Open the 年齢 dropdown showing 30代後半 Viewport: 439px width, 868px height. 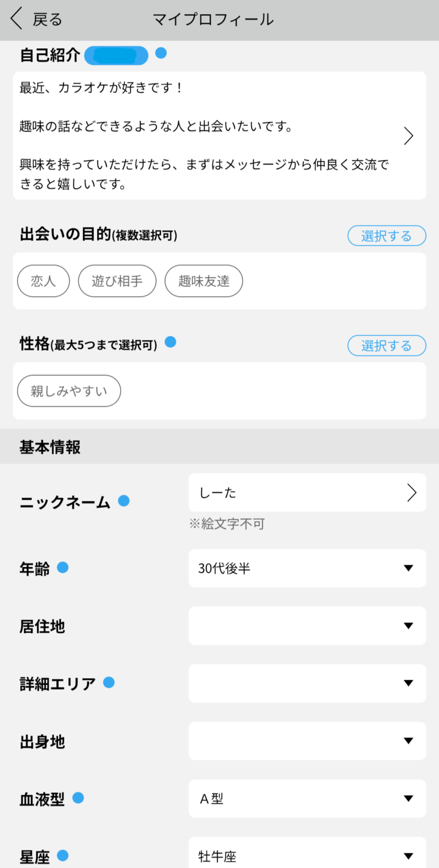(307, 568)
